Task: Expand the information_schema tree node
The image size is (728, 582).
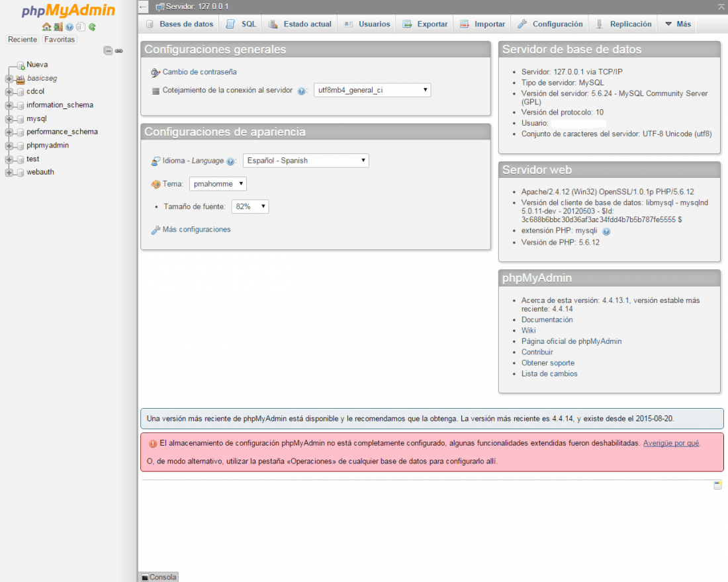Action: [x=9, y=106]
